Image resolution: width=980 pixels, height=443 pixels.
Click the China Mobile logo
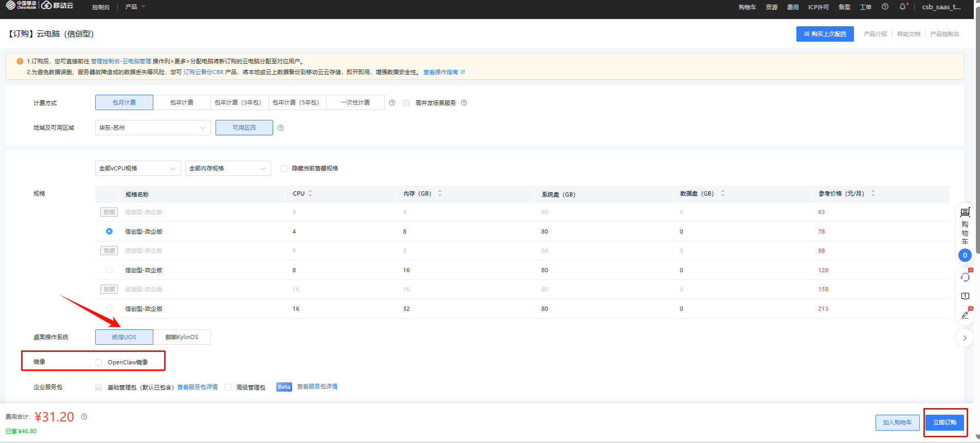(21, 6)
